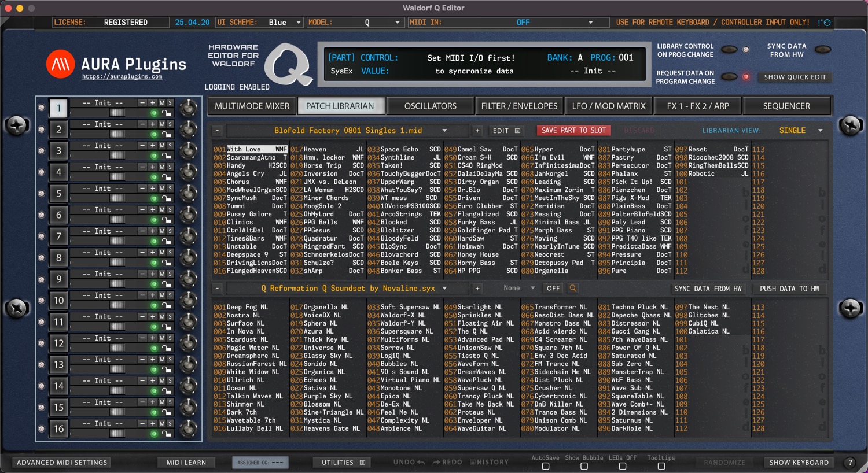The width and height of the screenshot is (868, 473).
Task: Click Sync Data From HW button in librarian
Action: click(x=708, y=289)
